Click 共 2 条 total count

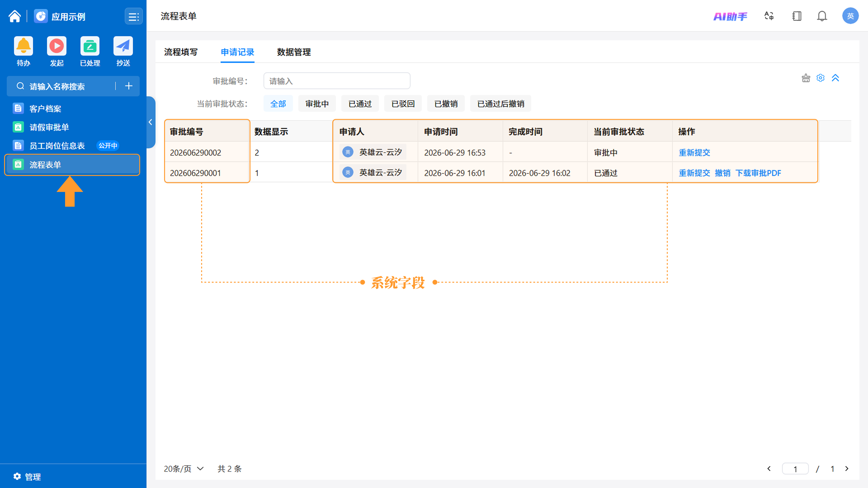tap(229, 469)
